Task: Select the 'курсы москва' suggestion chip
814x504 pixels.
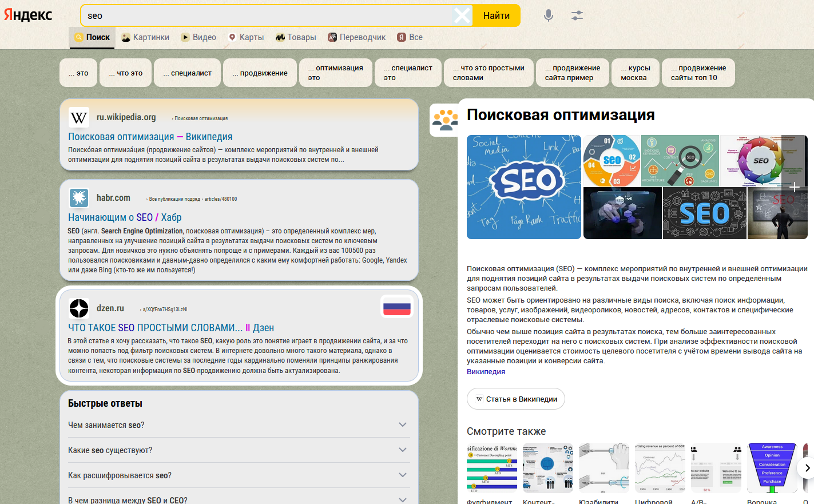Action: pos(635,73)
